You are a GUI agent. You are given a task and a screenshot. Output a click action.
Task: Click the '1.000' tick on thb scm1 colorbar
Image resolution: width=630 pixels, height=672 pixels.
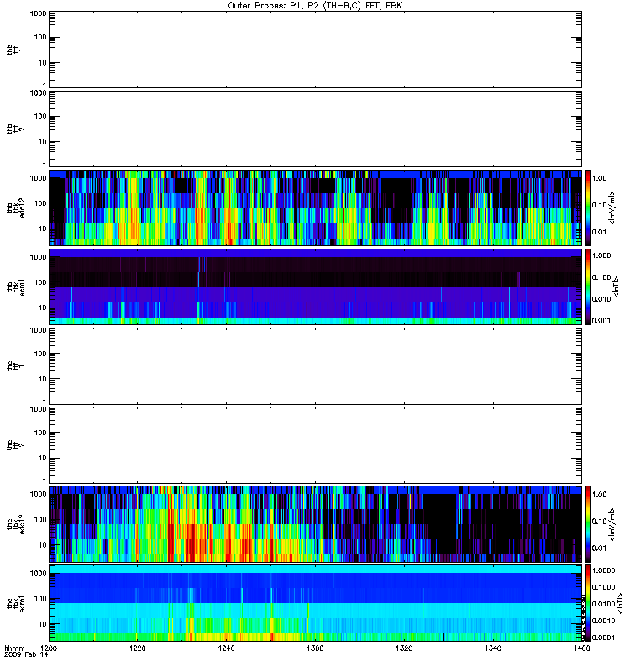tap(601, 255)
